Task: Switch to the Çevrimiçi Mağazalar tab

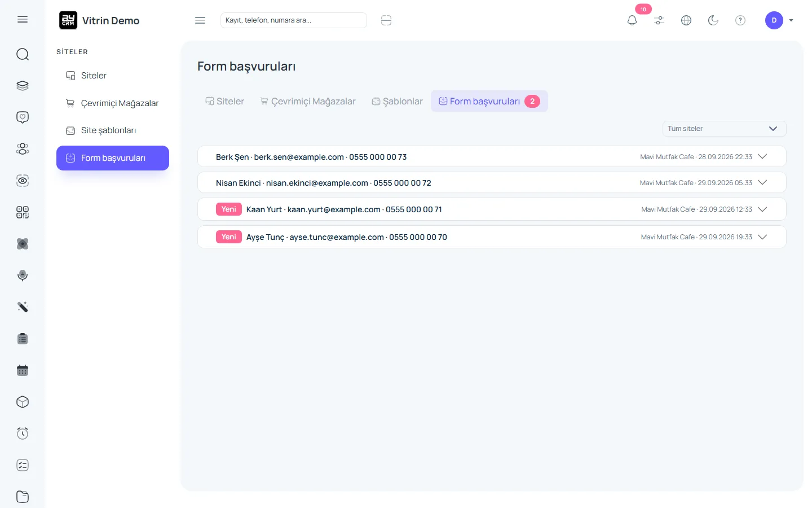Action: (308, 102)
